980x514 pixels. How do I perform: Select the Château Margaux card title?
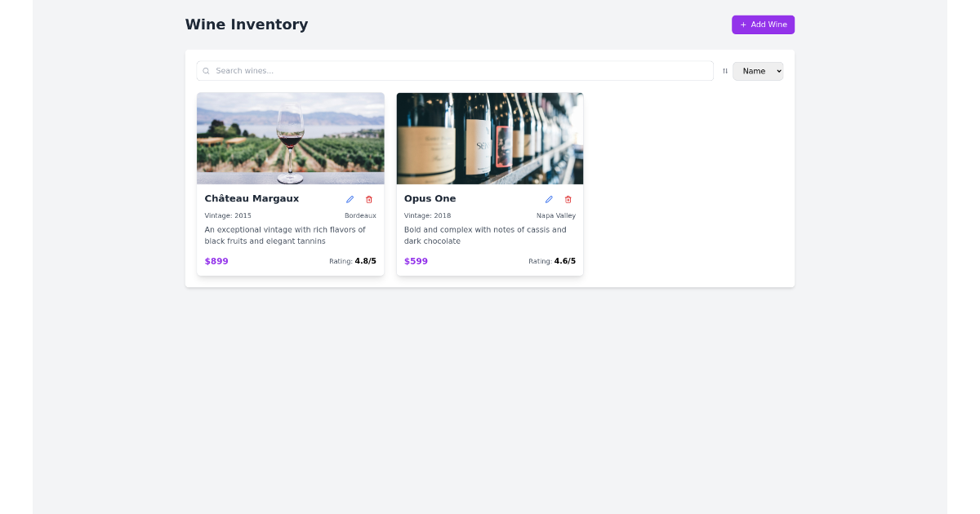pos(251,198)
